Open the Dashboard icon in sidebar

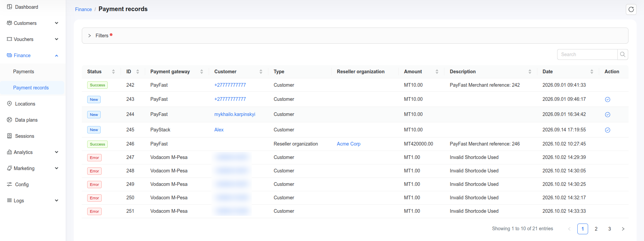[x=9, y=7]
